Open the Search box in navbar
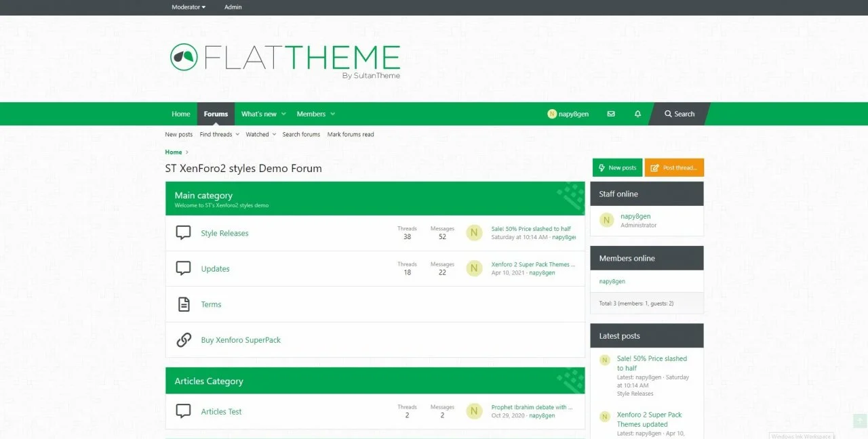 click(x=679, y=114)
